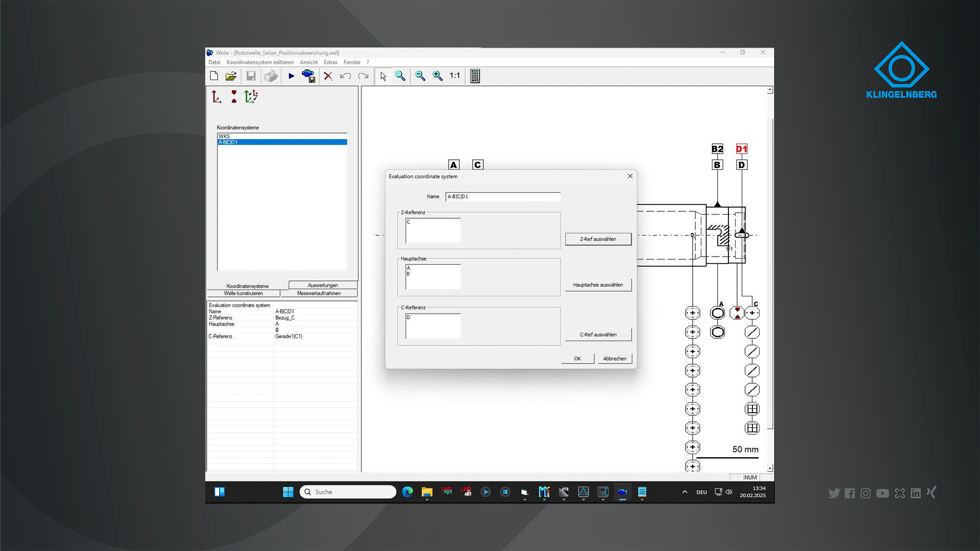Open a file with the folder icon
980x551 pixels.
[x=231, y=76]
